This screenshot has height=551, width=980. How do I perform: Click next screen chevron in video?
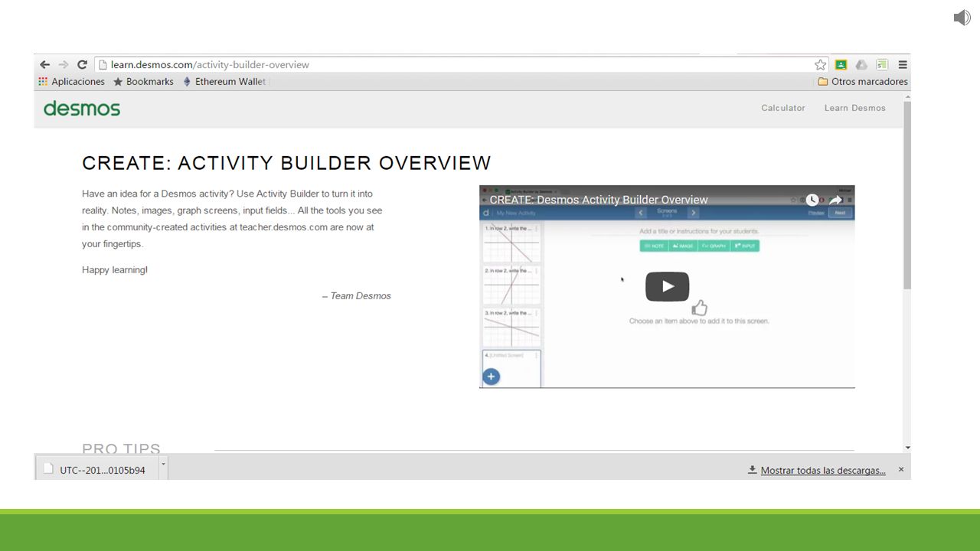[x=693, y=213]
